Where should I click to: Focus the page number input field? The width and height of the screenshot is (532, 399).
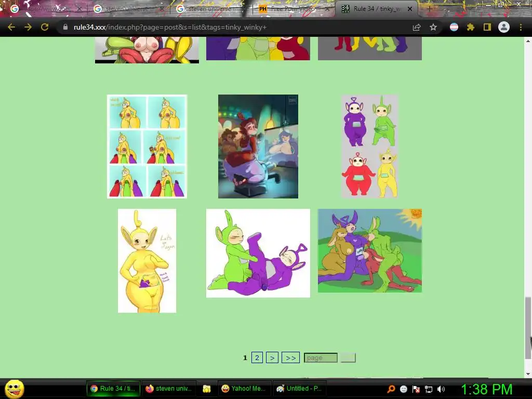(321, 357)
